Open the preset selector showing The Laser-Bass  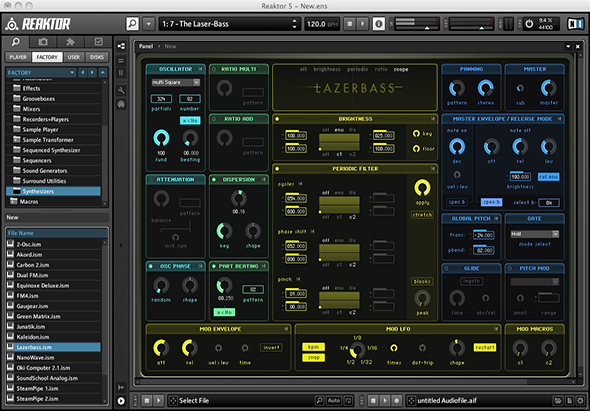[229, 24]
